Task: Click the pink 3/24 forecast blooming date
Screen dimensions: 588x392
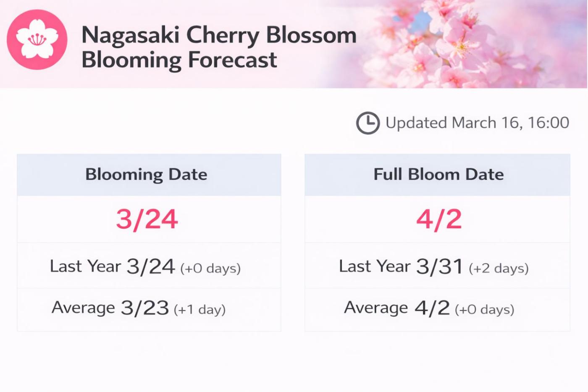Action: point(147,219)
